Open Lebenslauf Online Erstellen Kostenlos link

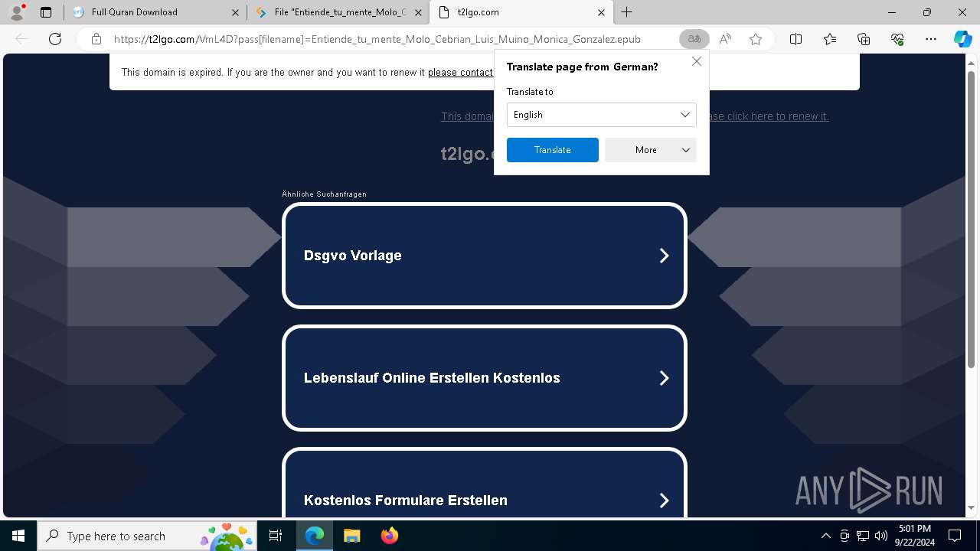coord(485,378)
